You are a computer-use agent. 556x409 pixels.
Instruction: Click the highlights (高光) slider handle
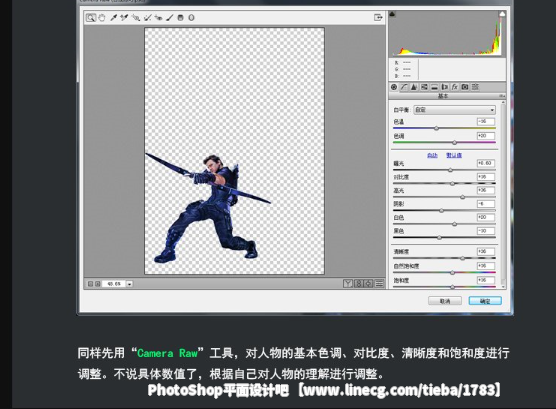point(462,197)
